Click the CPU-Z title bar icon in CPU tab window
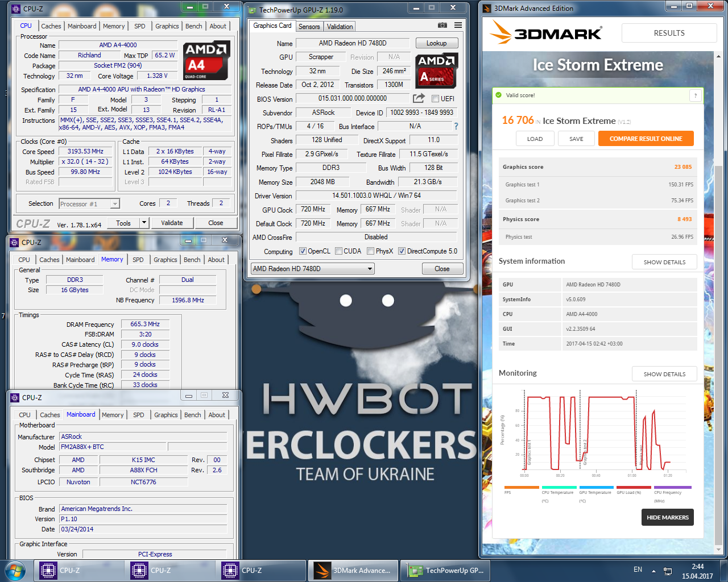 click(x=15, y=9)
